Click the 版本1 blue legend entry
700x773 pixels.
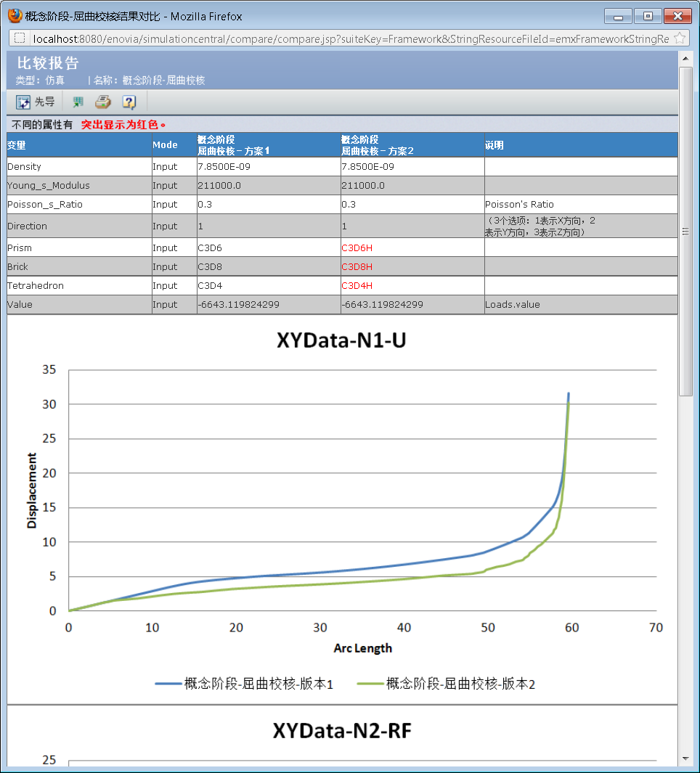pos(244,684)
